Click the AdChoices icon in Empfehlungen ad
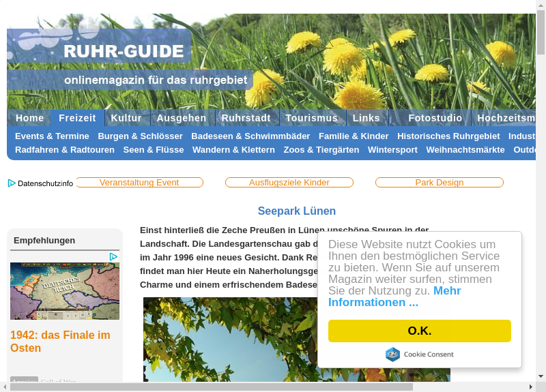Image resolution: width=546 pixels, height=392 pixels. [113, 257]
